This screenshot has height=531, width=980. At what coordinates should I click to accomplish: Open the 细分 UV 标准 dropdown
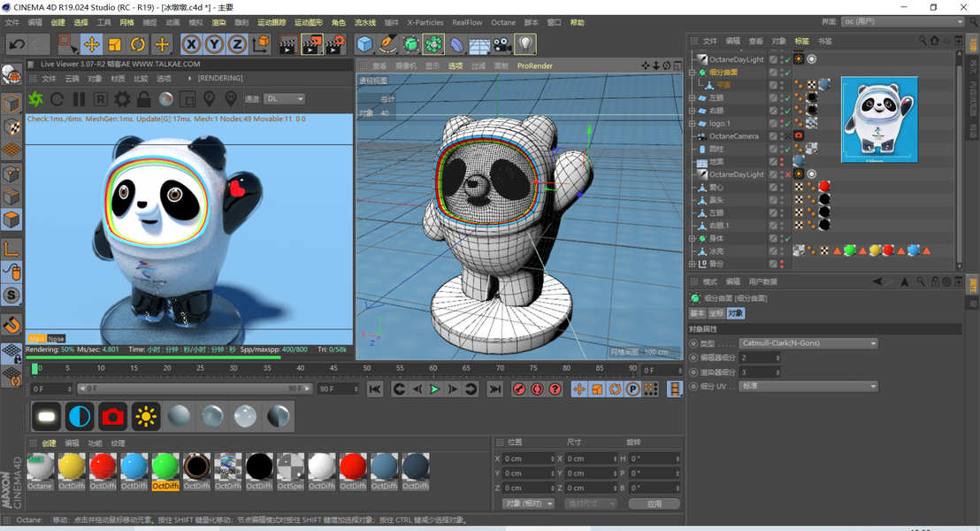click(x=808, y=387)
